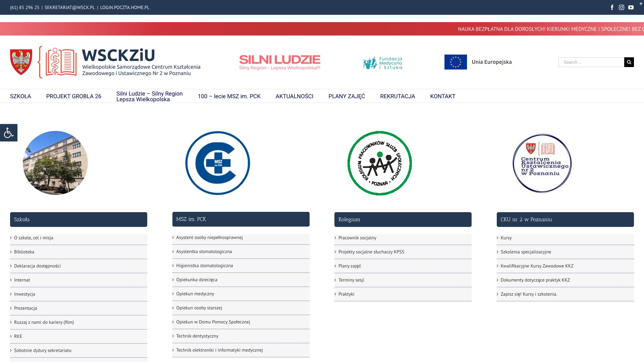Open LOGIN.POCZTA.HOME.PL link
Image resolution: width=644 pixels, height=362 pixels.
(125, 7)
